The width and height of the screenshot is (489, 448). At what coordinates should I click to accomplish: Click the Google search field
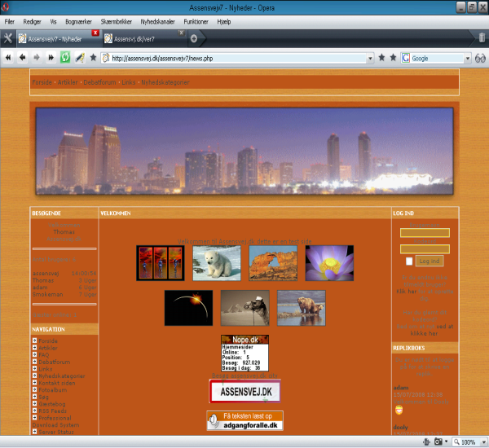tap(437, 59)
